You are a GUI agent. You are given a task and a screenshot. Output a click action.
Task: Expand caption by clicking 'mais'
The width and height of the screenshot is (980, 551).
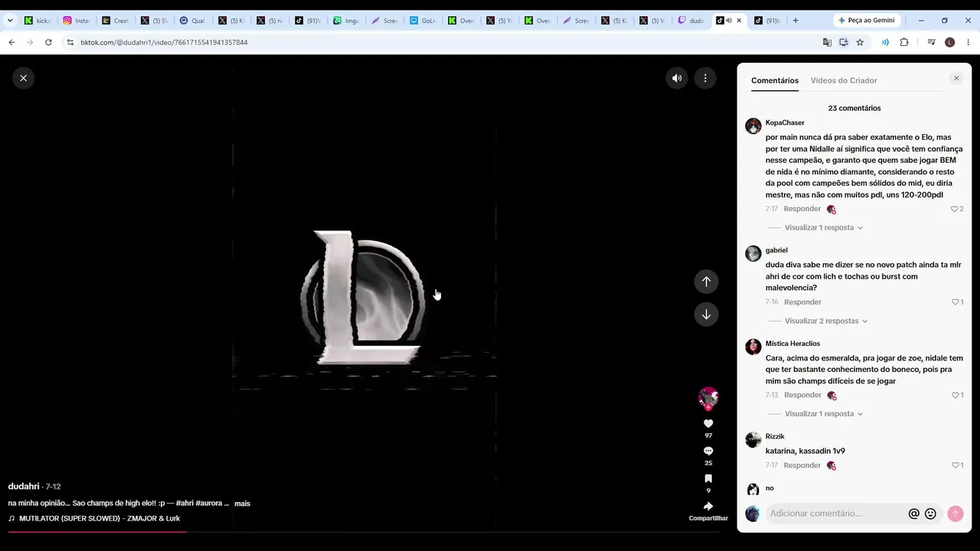coord(242,504)
